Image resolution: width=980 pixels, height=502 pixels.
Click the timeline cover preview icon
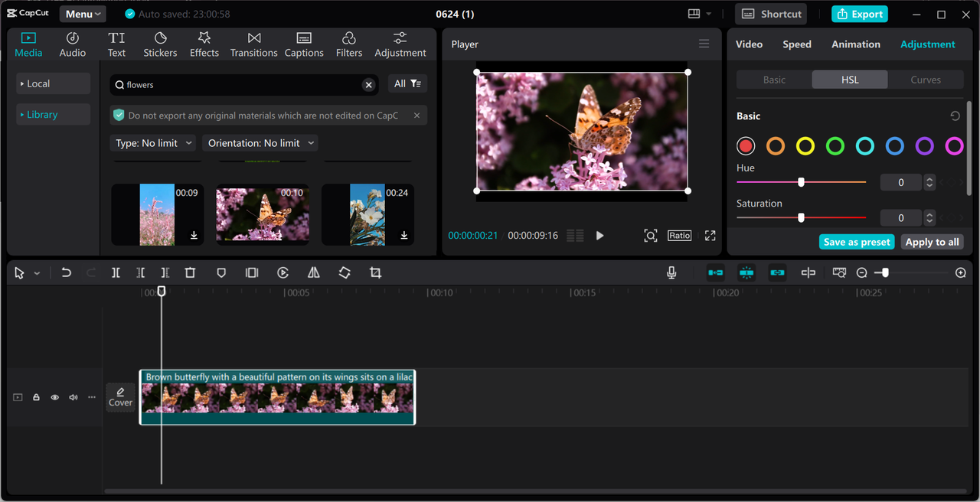point(839,272)
